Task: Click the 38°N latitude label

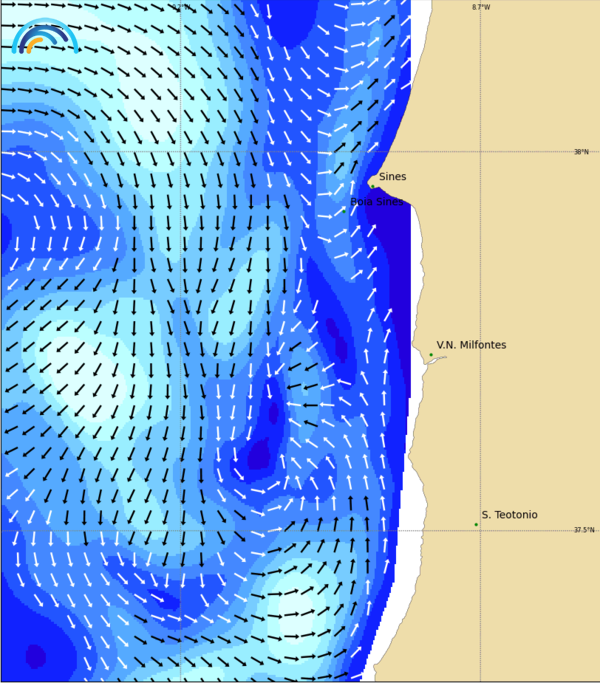Action: coord(581,152)
